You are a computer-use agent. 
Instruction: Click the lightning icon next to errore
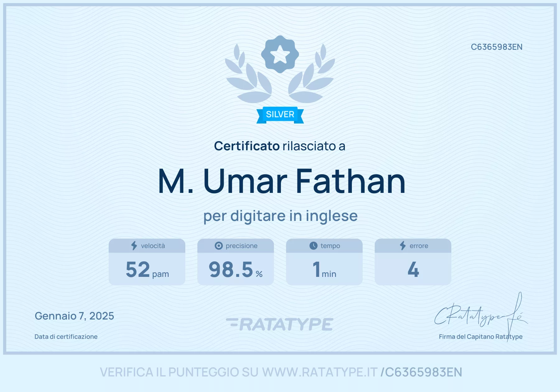pyautogui.click(x=403, y=246)
